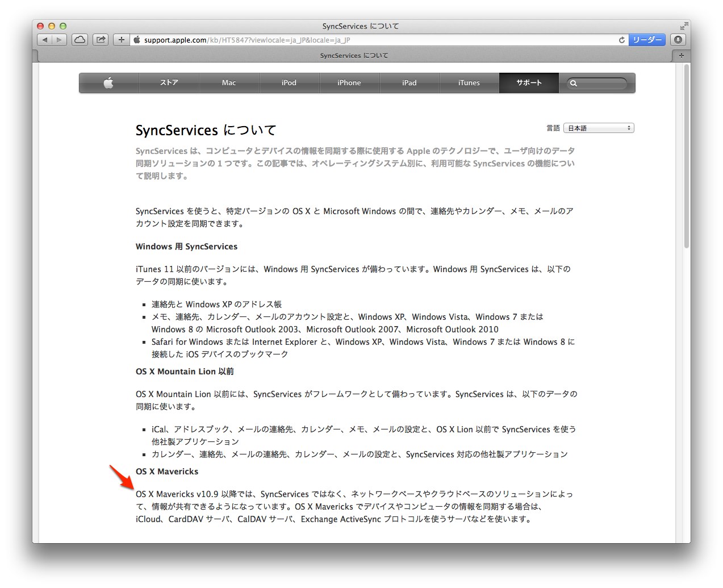Click the Windows 用 SyncServices subheading
723x588 pixels.
(x=186, y=247)
